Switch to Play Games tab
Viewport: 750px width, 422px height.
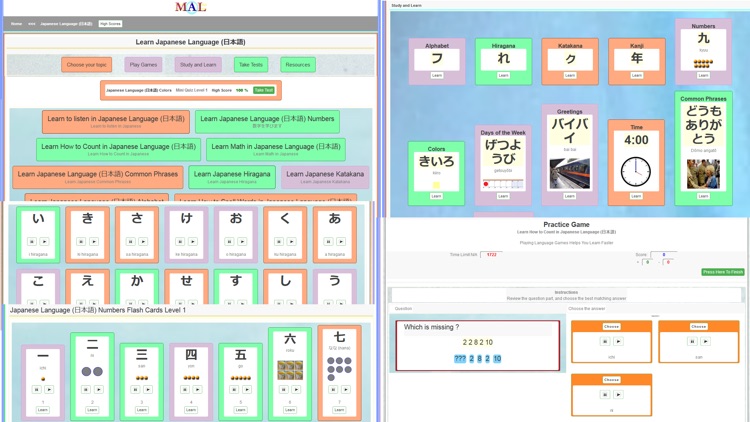coord(143,65)
